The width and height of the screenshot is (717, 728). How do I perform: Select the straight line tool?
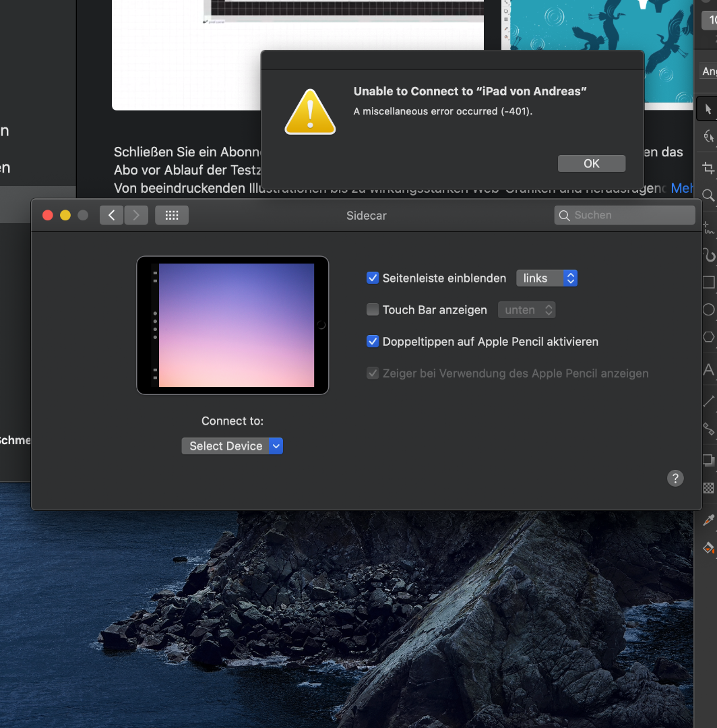point(709,401)
